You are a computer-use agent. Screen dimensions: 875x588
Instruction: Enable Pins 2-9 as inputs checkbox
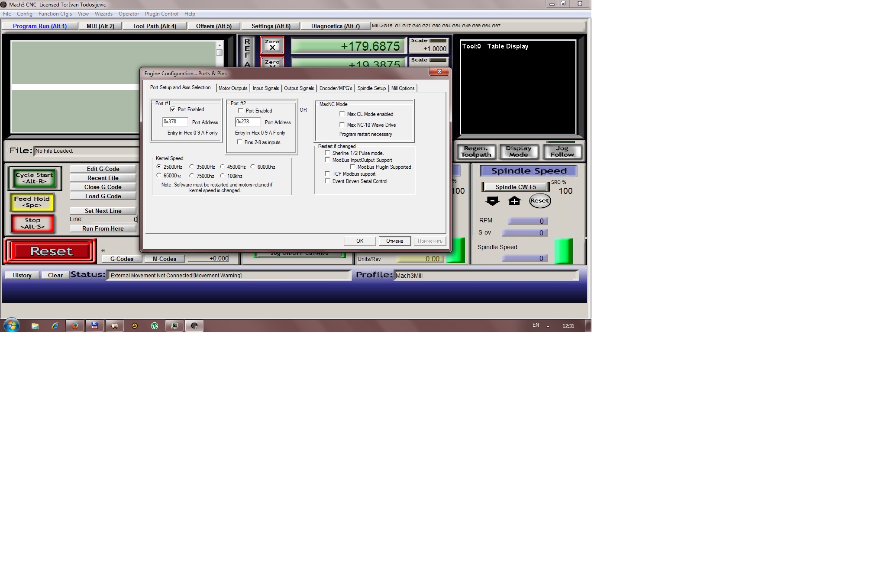(240, 142)
